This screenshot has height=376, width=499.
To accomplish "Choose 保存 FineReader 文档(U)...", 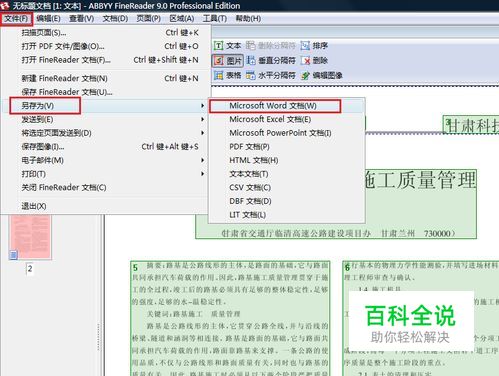I will (x=106, y=92).
